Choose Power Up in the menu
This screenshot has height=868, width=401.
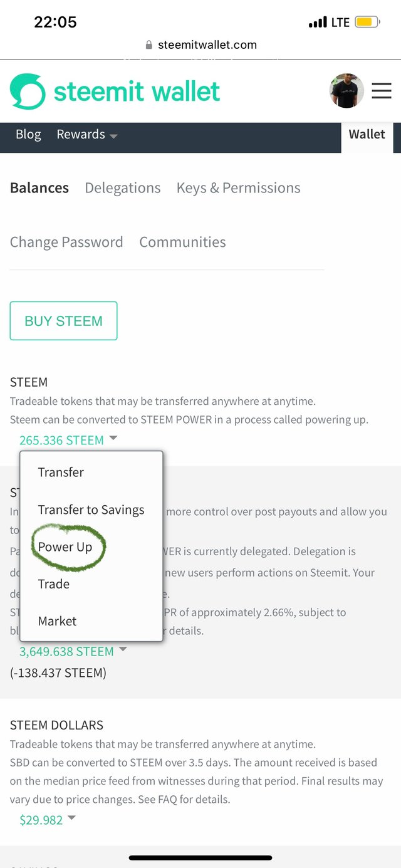click(x=65, y=547)
